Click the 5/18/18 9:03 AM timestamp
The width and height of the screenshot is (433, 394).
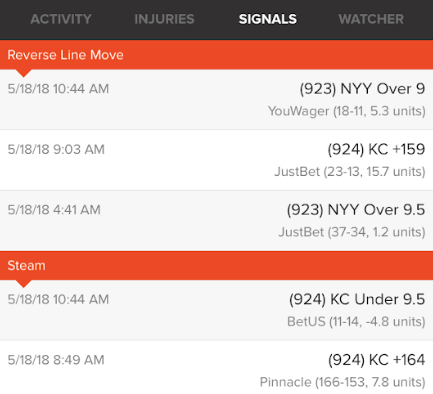click(56, 149)
